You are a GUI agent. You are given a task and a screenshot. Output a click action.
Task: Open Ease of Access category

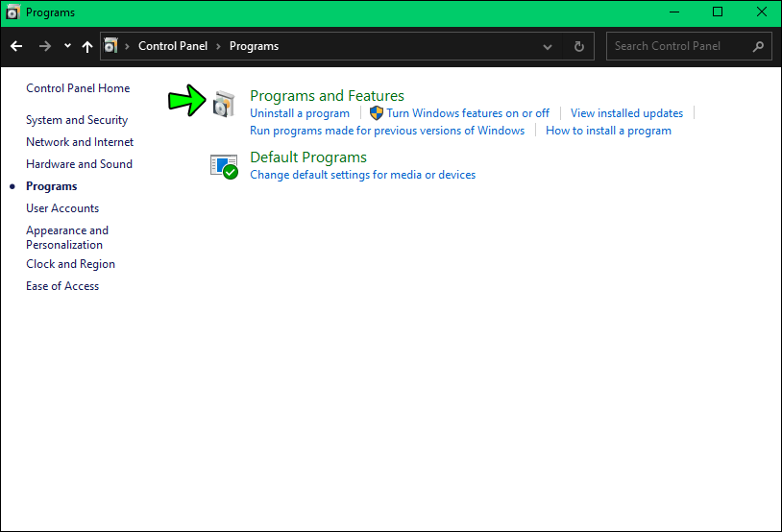(62, 286)
